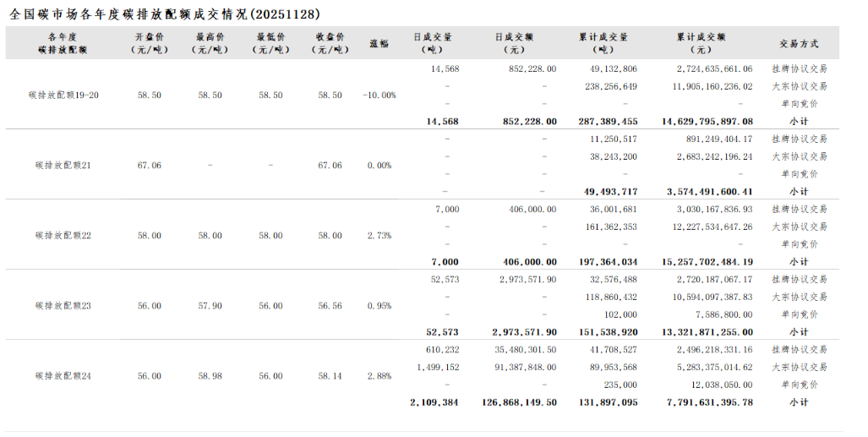Click the 2.88% change value
Viewport: 868px width, 437px height.
(x=379, y=375)
